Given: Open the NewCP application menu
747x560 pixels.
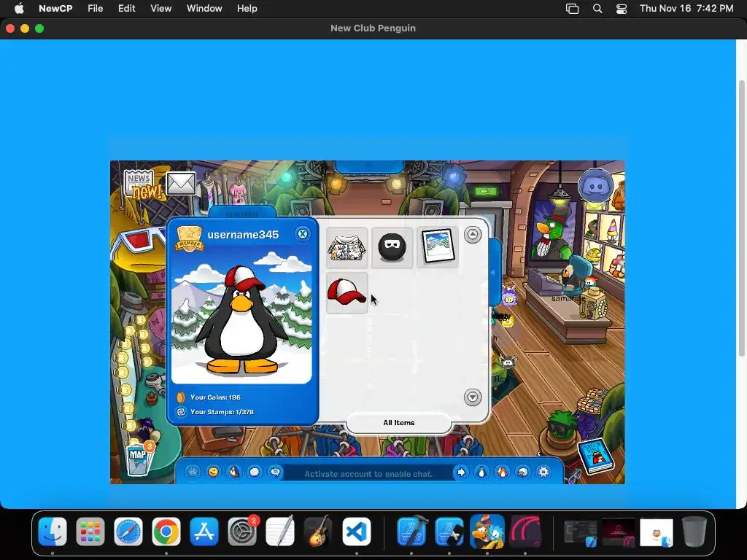Looking at the screenshot, I should [x=55, y=9].
